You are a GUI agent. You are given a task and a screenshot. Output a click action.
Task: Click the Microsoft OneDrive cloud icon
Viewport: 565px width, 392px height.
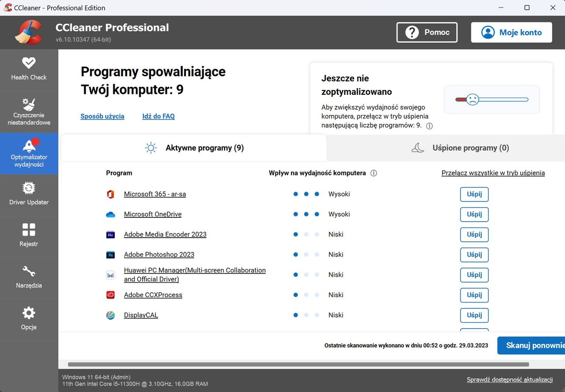pos(110,214)
